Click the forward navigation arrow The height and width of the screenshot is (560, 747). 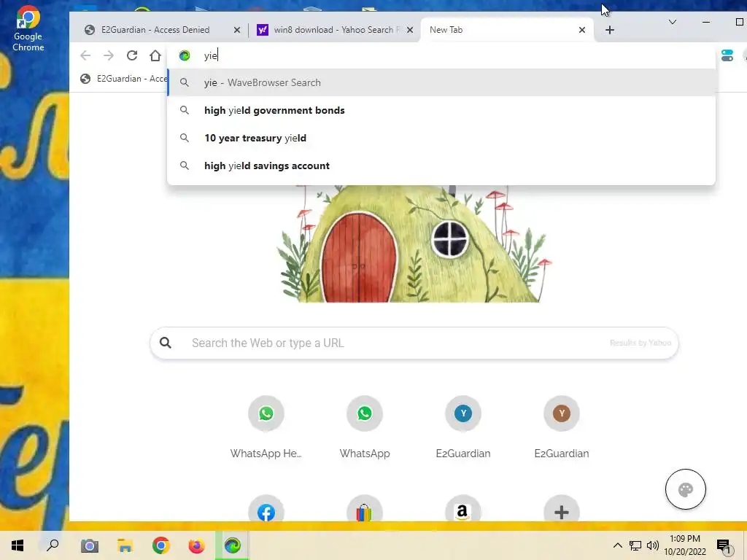tap(109, 55)
